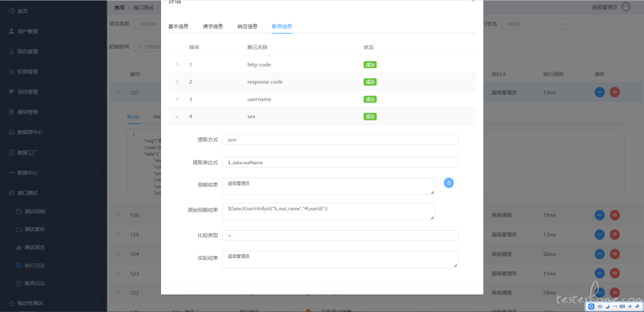Open the 状态 请选择 dropdown
Screen dimensions: 644x312
point(535,24)
